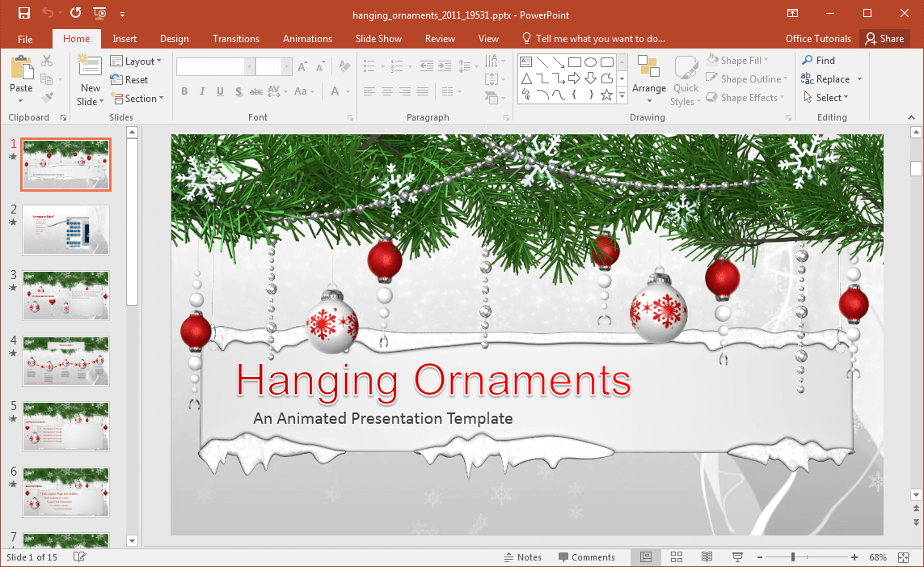Toggle Bold formatting
This screenshot has height=567, width=924.
tap(184, 91)
